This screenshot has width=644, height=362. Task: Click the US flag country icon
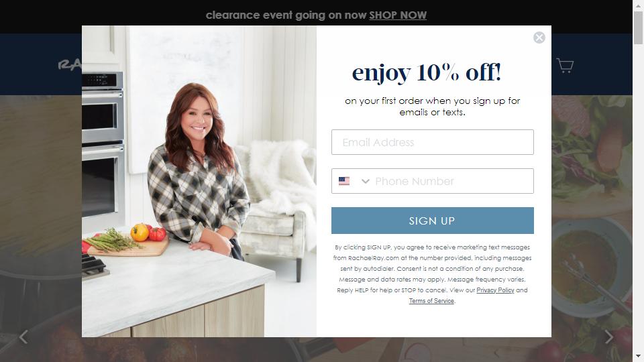tap(344, 181)
